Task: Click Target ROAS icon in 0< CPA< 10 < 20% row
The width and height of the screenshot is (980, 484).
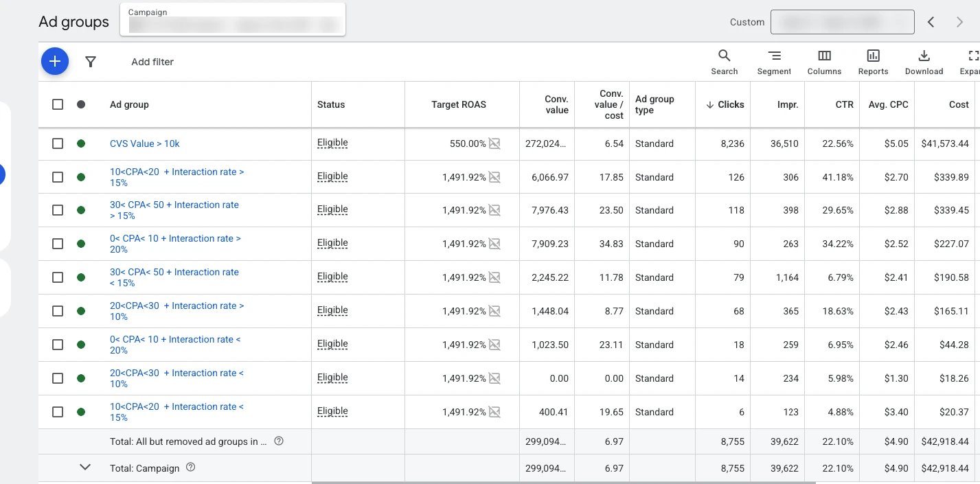Action: tap(494, 345)
